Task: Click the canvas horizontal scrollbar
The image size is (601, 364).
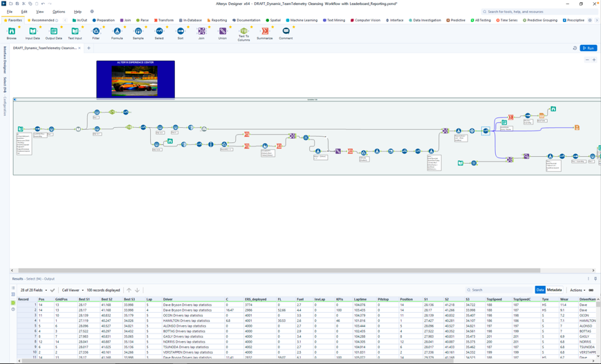Action: (x=279, y=270)
